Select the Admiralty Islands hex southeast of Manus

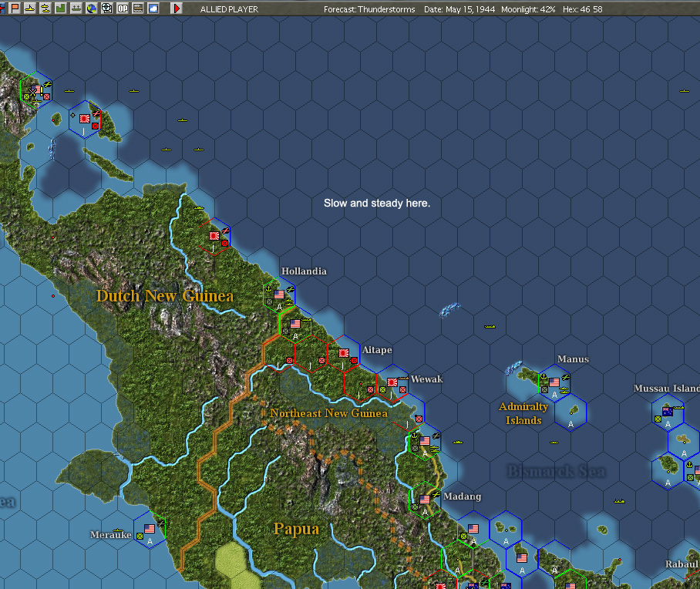(x=570, y=412)
